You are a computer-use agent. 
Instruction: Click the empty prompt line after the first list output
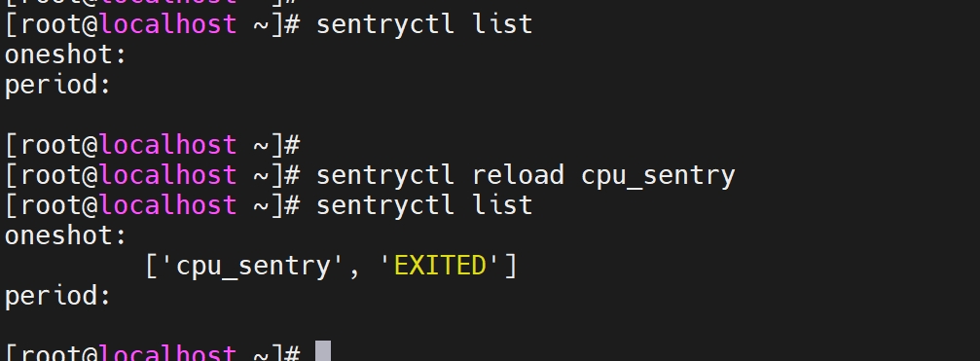coord(153,146)
